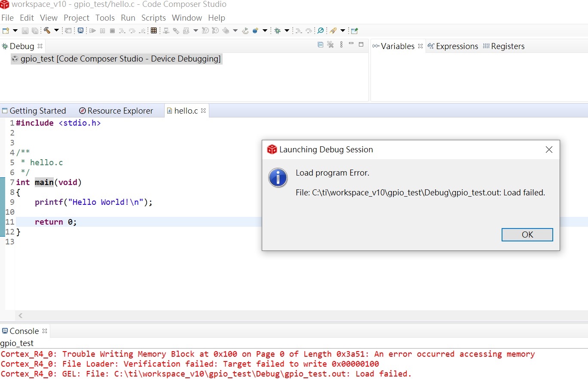Switch to the Resource Explorer tab

pos(116,111)
